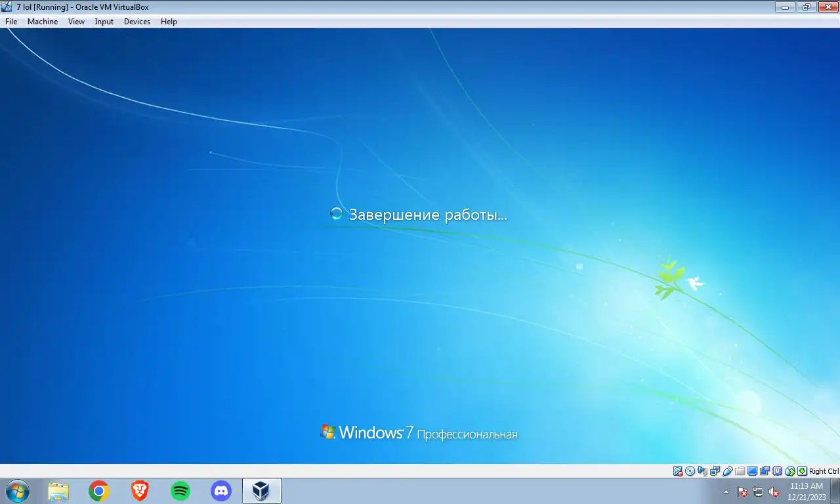Click the CPU virtualization indicator
840x504 pixels.
pos(777,471)
